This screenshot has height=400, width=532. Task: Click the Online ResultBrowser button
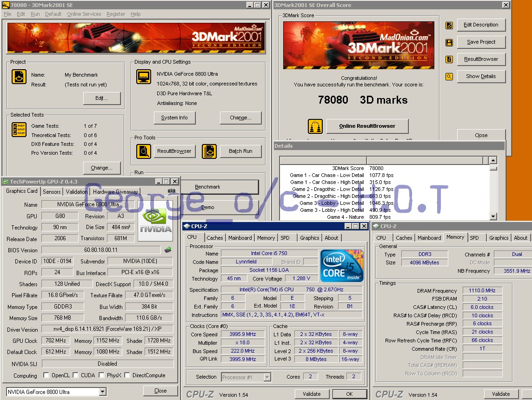tap(367, 126)
